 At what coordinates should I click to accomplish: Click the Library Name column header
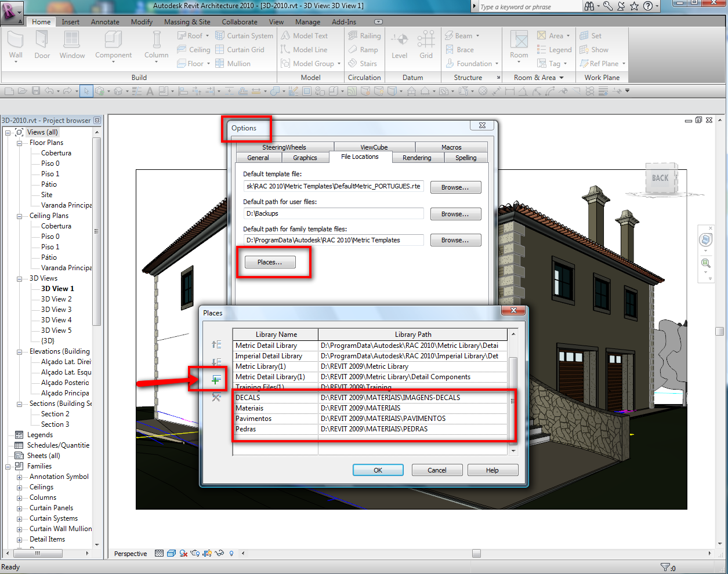click(276, 335)
